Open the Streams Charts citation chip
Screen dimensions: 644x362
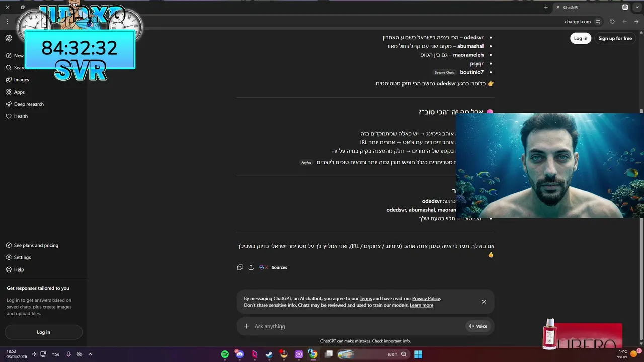click(x=445, y=73)
